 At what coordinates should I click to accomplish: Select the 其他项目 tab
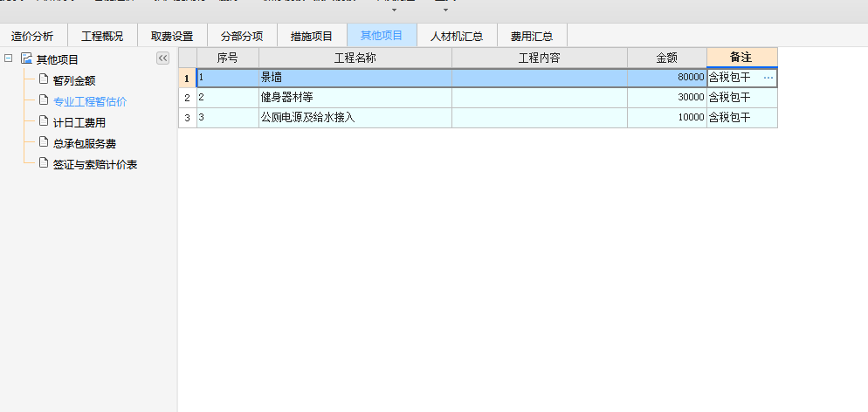pyautogui.click(x=382, y=37)
